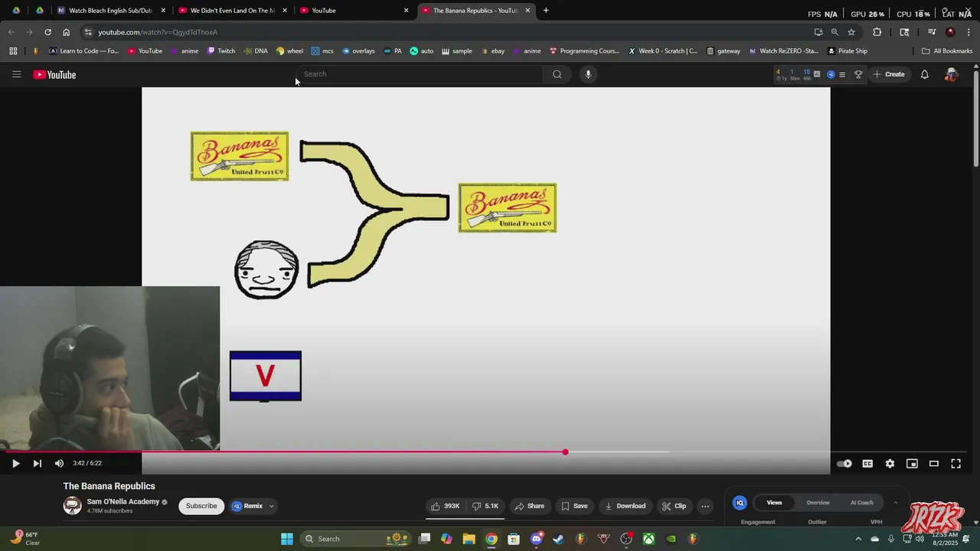The image size is (980, 551).
Task: Share this video
Action: [530, 506]
